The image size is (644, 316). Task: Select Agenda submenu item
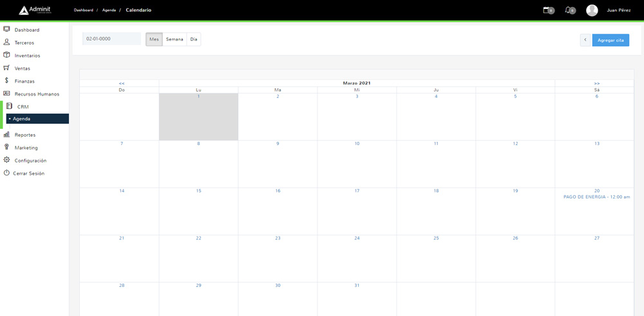point(21,119)
